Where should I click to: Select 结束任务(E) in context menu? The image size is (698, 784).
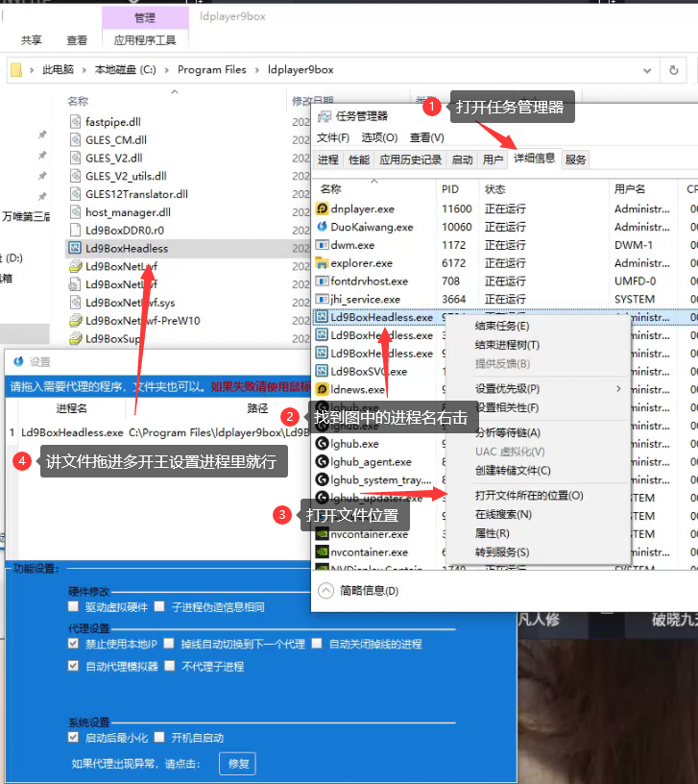pos(502,326)
